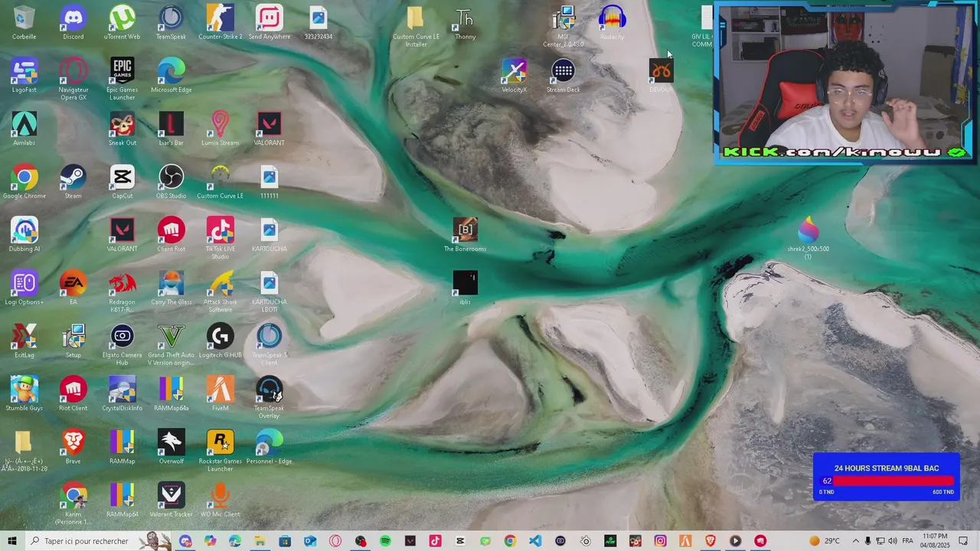Open The Bonerooms game shortcut
980x551 pixels.
465,234
